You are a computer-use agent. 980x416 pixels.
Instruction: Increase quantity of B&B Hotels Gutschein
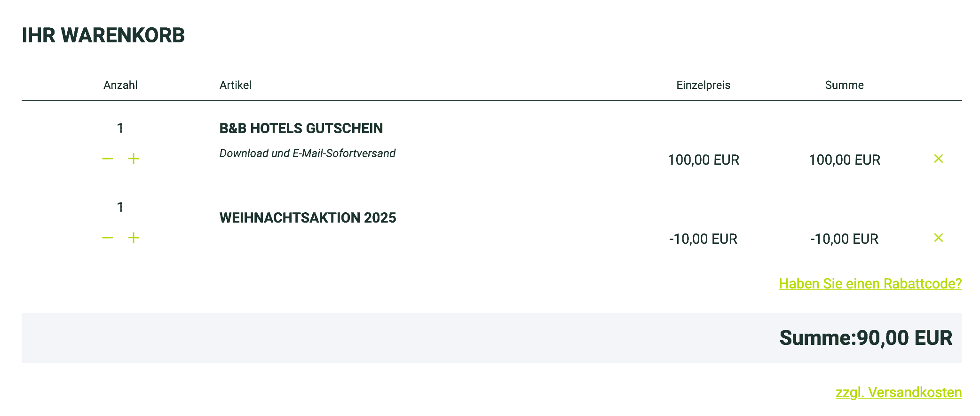[x=134, y=159]
